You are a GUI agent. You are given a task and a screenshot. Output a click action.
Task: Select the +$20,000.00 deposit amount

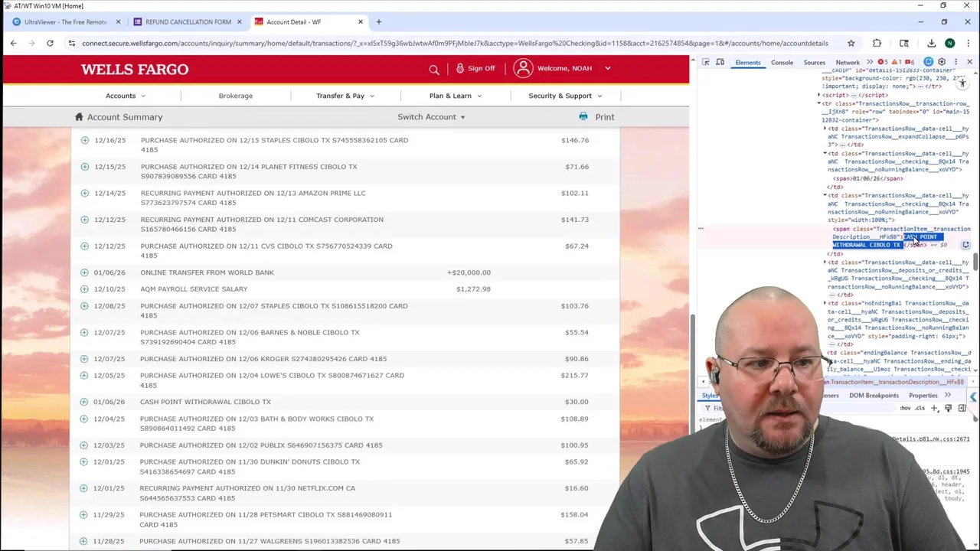[x=469, y=272]
